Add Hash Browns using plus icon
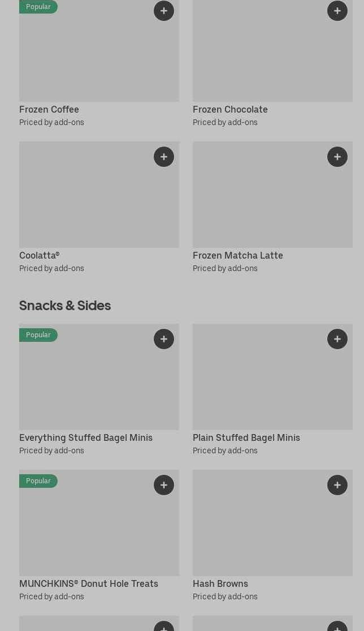364x631 pixels. (x=337, y=485)
